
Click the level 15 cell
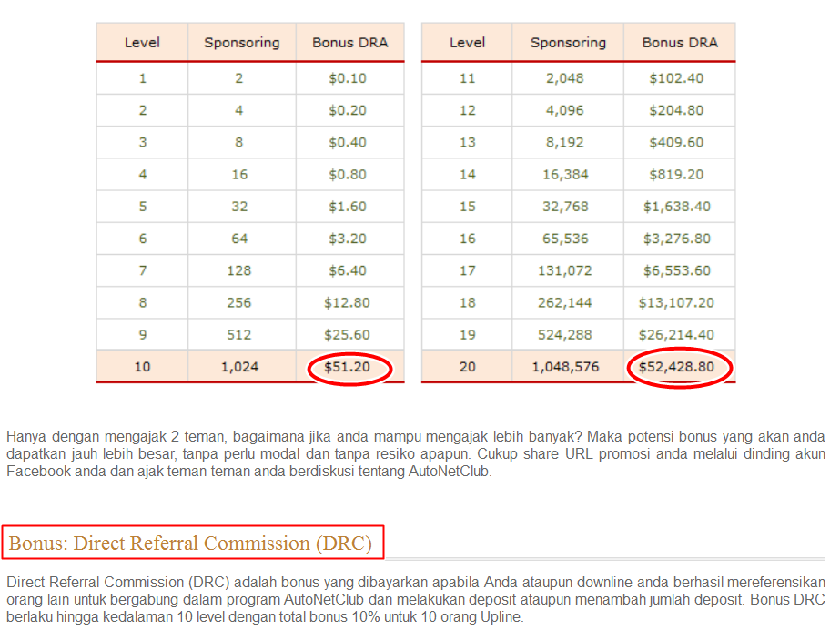click(x=467, y=207)
